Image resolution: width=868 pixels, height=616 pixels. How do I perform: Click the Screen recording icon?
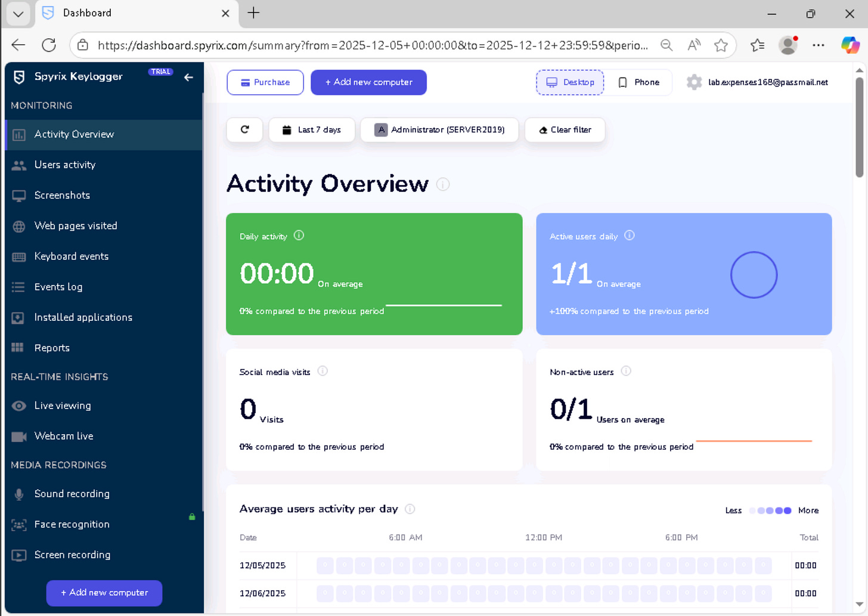(x=18, y=555)
